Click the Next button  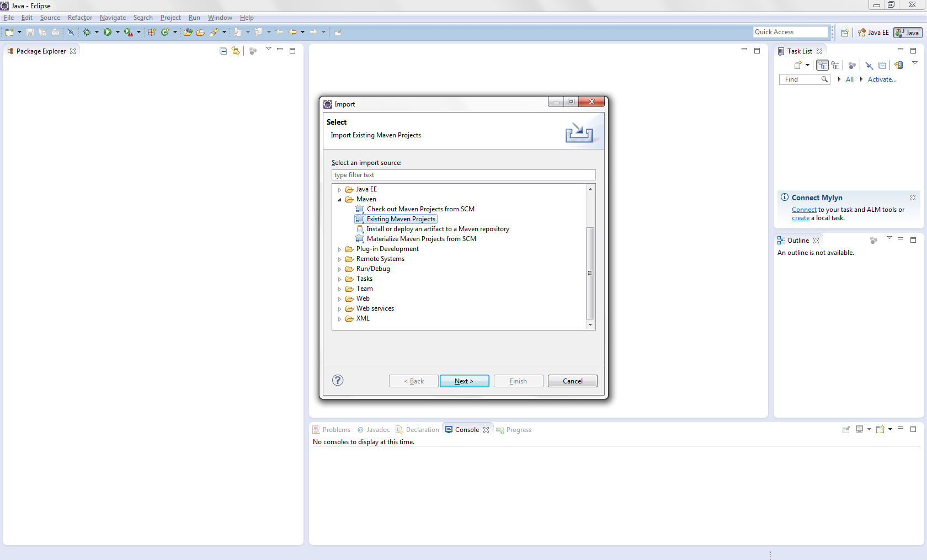[464, 381]
